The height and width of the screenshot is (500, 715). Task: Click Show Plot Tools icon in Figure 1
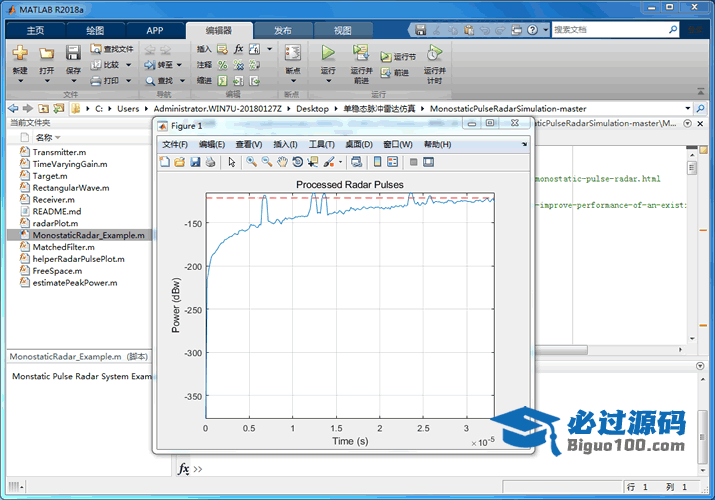coord(428,162)
